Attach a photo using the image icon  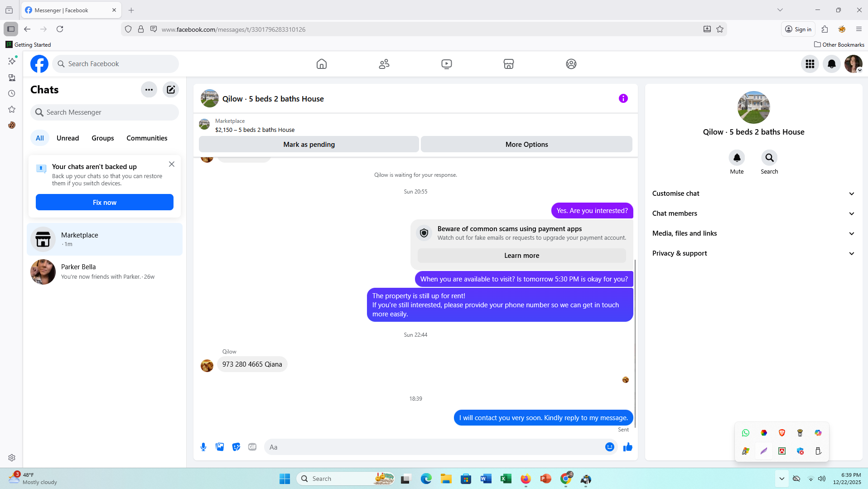coord(220,447)
